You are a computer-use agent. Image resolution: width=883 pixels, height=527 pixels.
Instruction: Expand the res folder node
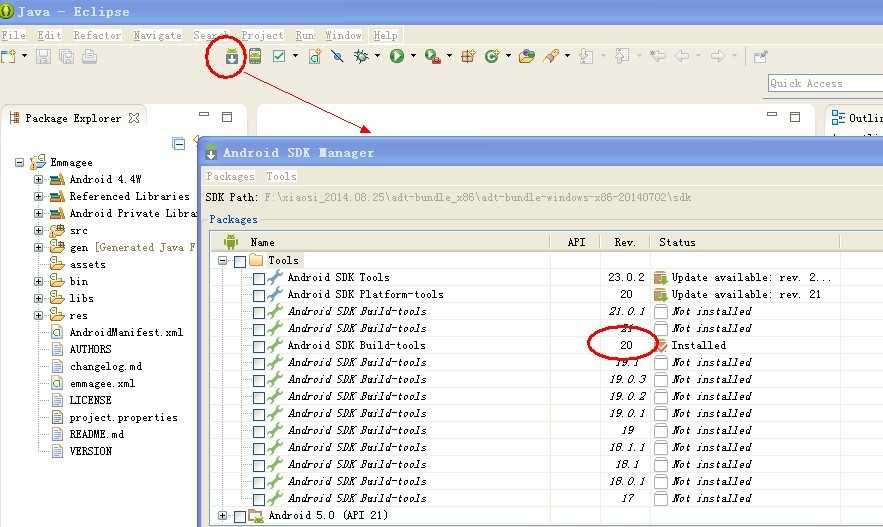[x=38, y=315]
